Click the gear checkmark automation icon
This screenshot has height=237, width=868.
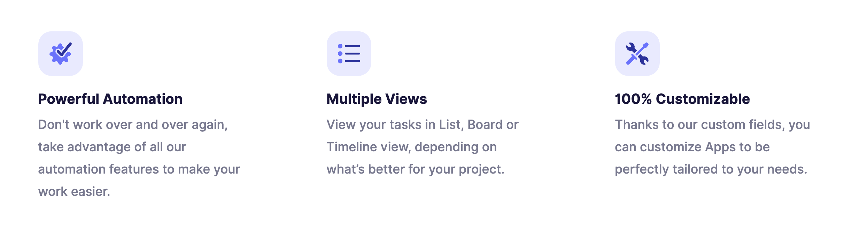tap(61, 54)
